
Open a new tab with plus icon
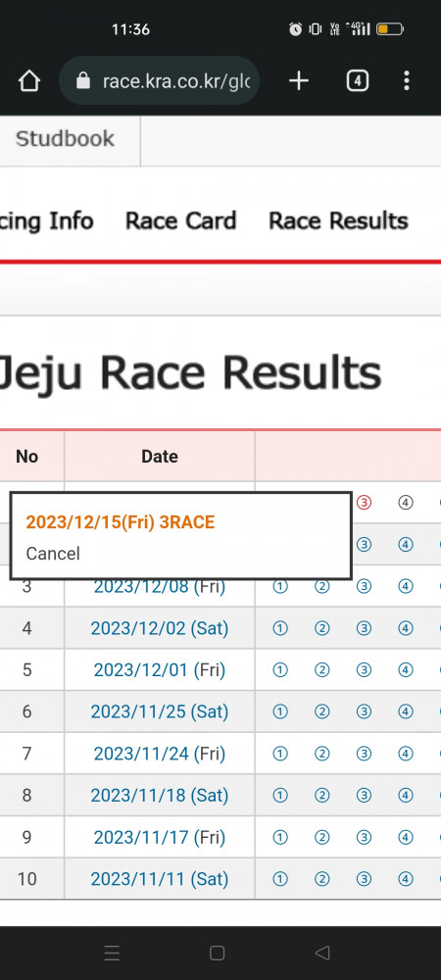(x=299, y=80)
